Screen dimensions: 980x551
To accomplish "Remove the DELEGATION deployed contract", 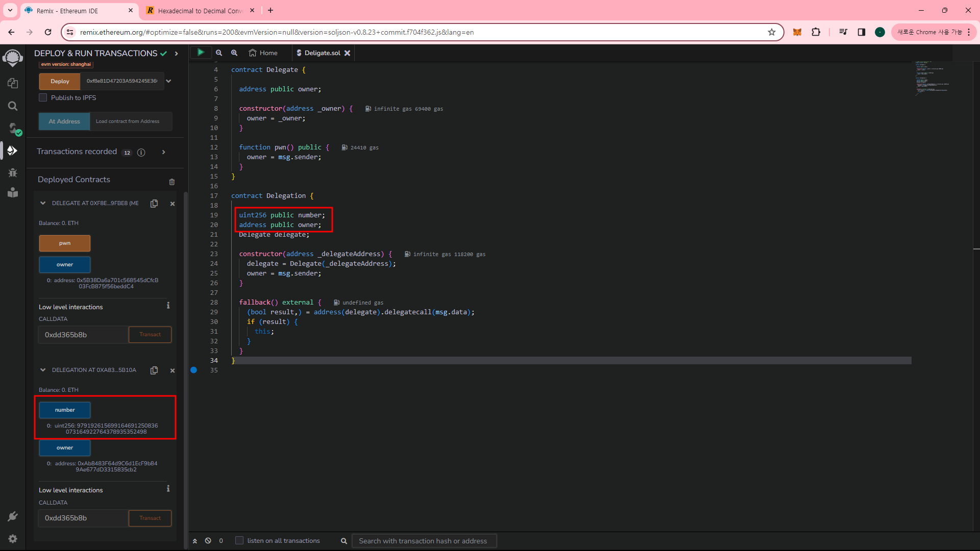I will click(173, 370).
